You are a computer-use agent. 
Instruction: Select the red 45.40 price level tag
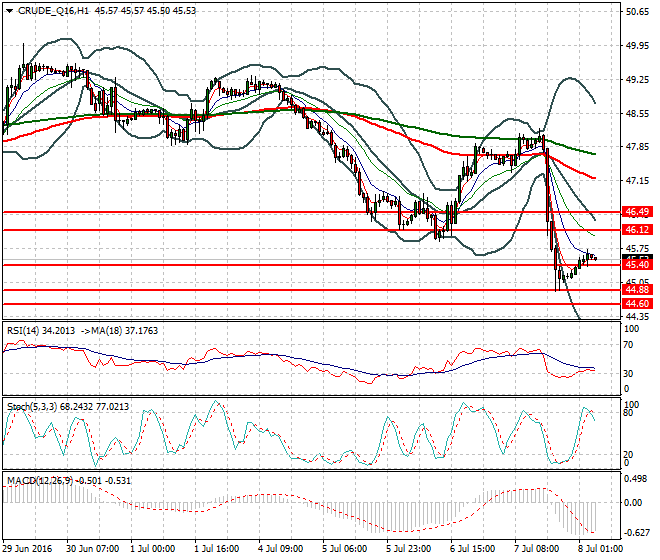tap(637, 264)
